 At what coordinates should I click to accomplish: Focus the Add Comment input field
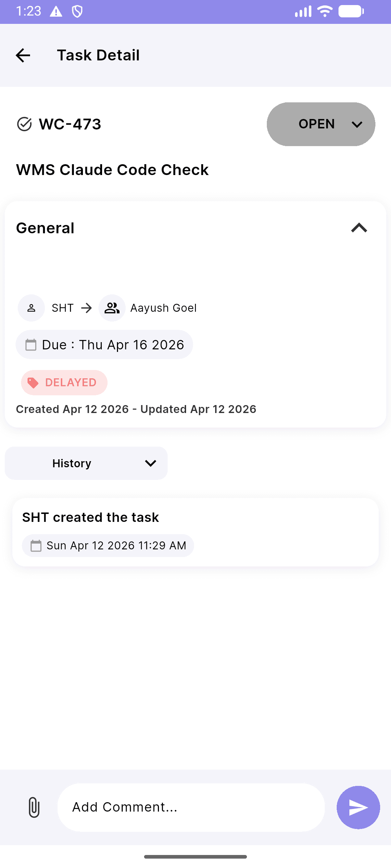point(191,807)
